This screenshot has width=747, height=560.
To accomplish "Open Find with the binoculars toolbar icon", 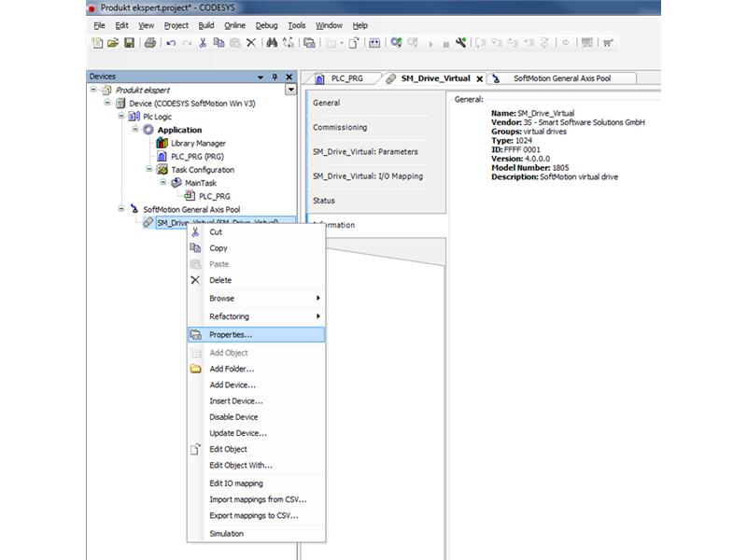I will tap(272, 43).
